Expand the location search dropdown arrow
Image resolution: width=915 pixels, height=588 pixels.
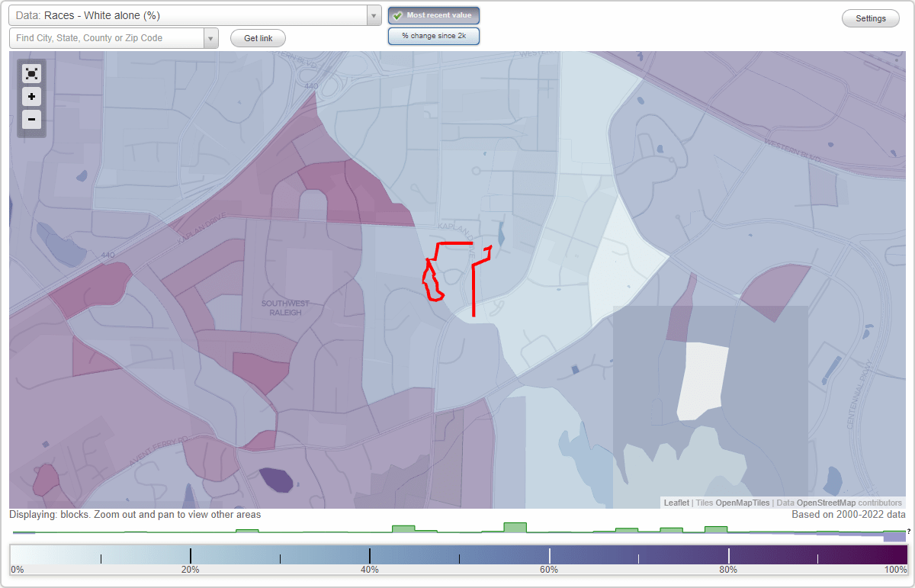[x=211, y=38]
